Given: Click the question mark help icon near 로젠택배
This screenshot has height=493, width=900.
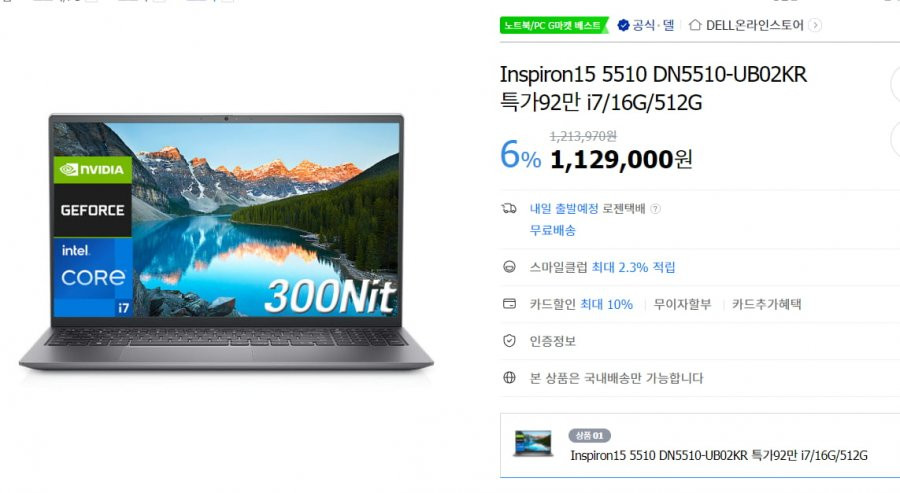Looking at the screenshot, I should point(655,209).
